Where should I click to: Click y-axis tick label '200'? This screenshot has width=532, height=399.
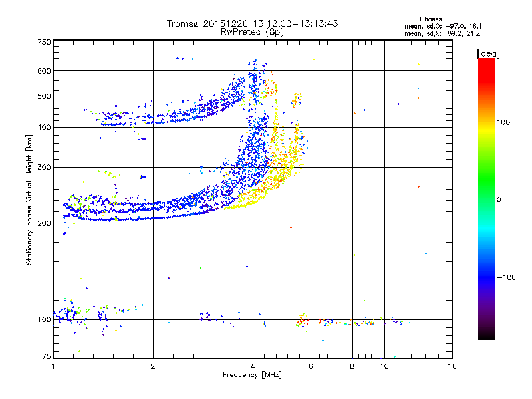[44, 223]
